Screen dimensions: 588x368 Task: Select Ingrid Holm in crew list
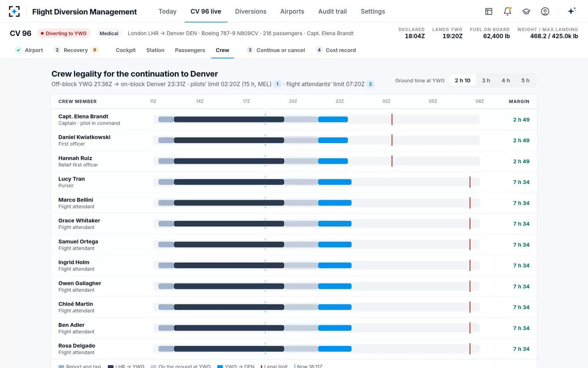[74, 263]
